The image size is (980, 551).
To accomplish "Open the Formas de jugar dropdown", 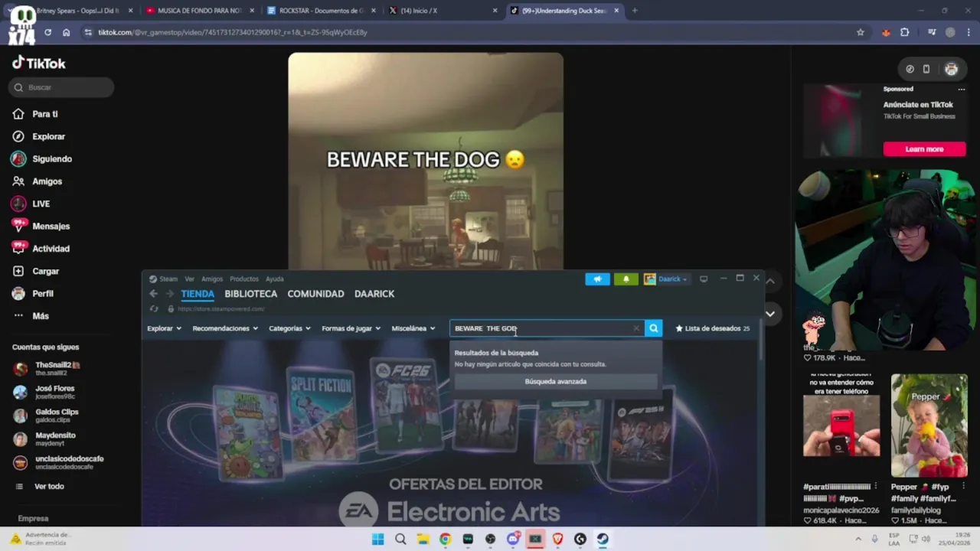I will [x=351, y=328].
